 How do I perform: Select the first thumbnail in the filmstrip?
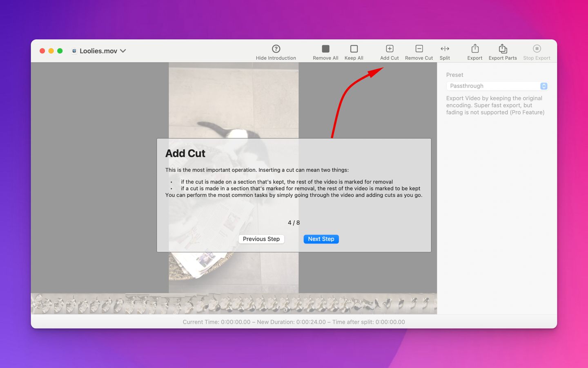pos(42,304)
